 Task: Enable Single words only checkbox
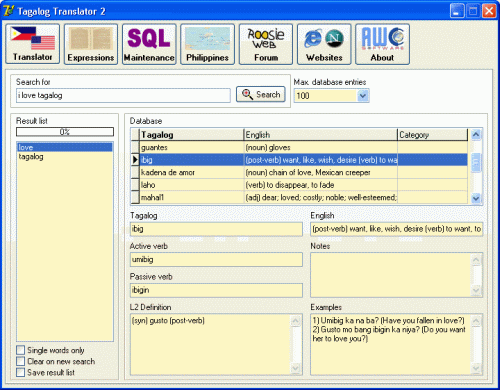(x=21, y=350)
